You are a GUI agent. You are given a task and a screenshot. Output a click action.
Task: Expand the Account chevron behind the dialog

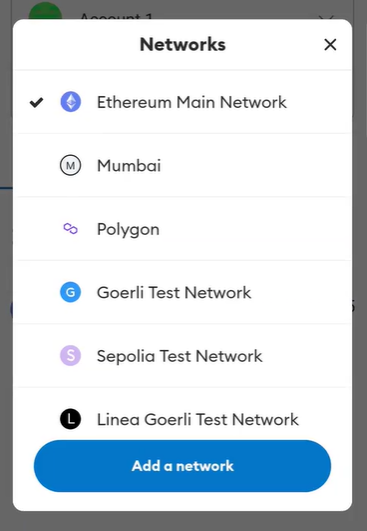pos(326,17)
